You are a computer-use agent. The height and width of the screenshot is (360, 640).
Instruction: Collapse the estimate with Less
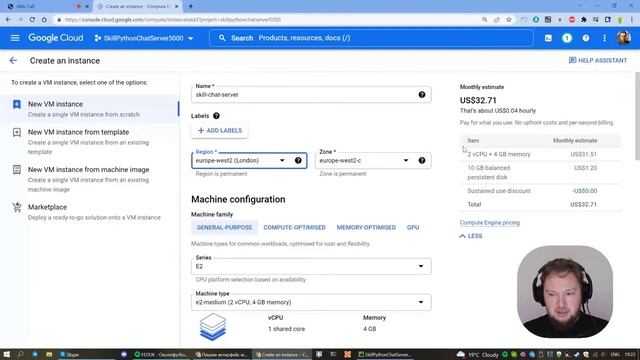471,236
